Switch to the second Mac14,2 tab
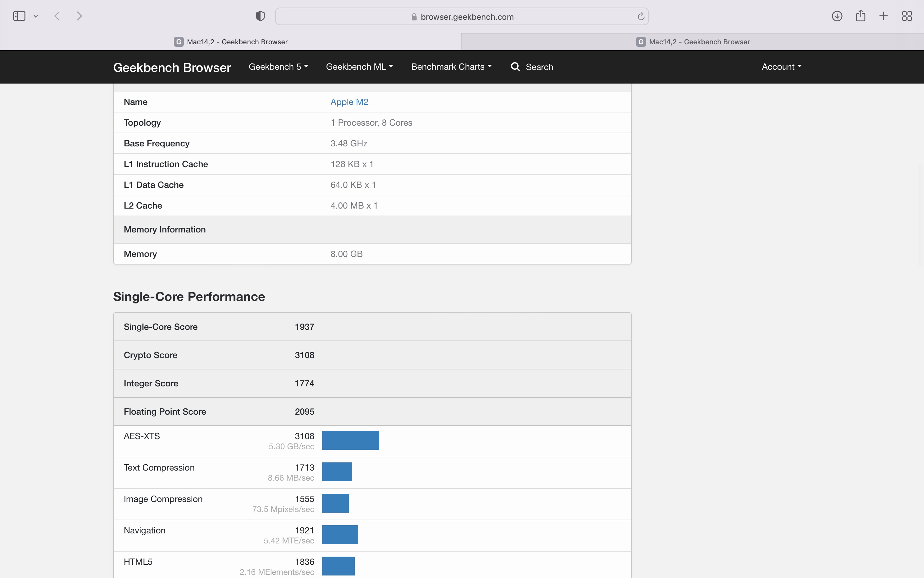This screenshot has height=578, width=924. tap(693, 42)
